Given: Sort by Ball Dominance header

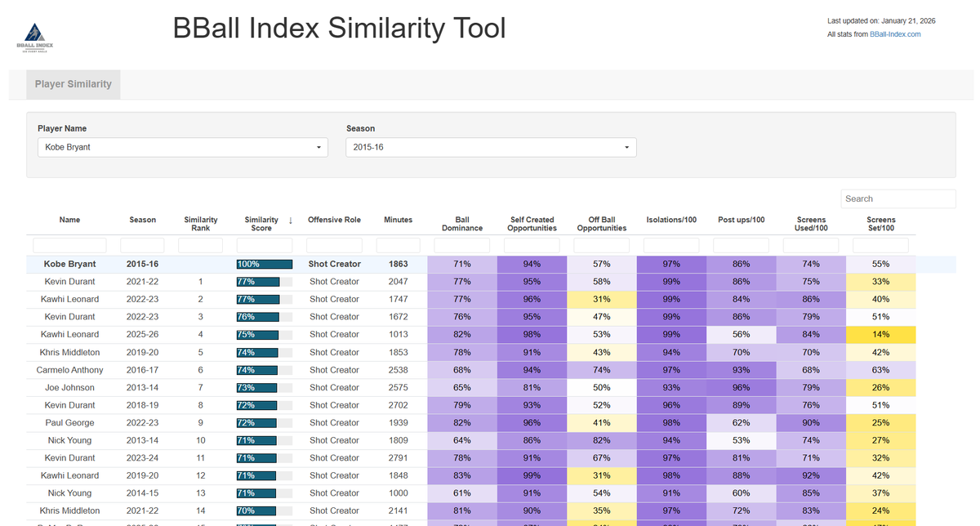Looking at the screenshot, I should pyautogui.click(x=462, y=224).
